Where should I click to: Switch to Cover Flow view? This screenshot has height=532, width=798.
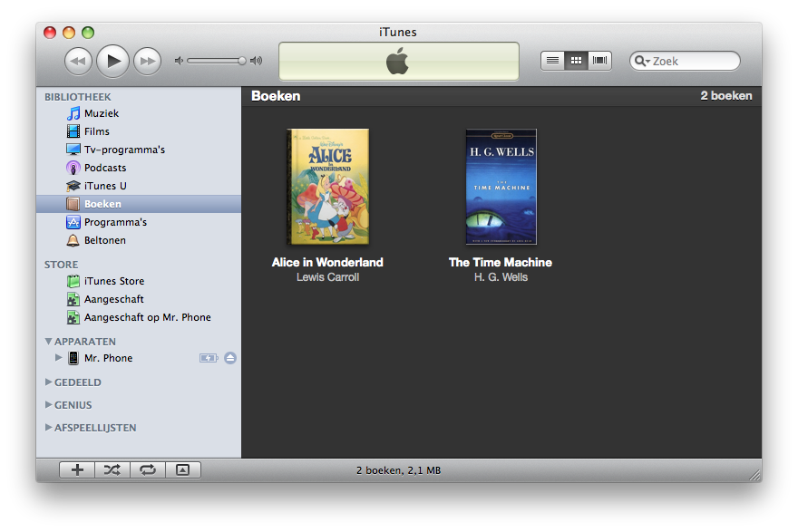599,61
